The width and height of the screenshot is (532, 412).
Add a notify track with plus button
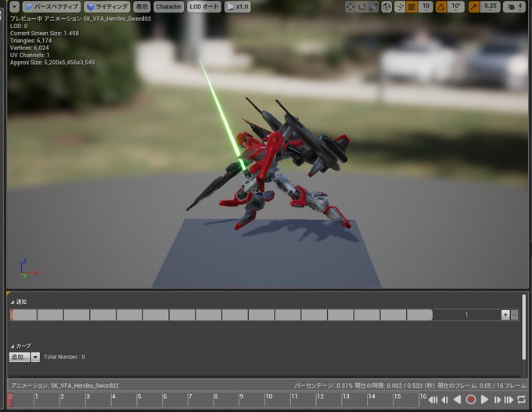(x=505, y=315)
